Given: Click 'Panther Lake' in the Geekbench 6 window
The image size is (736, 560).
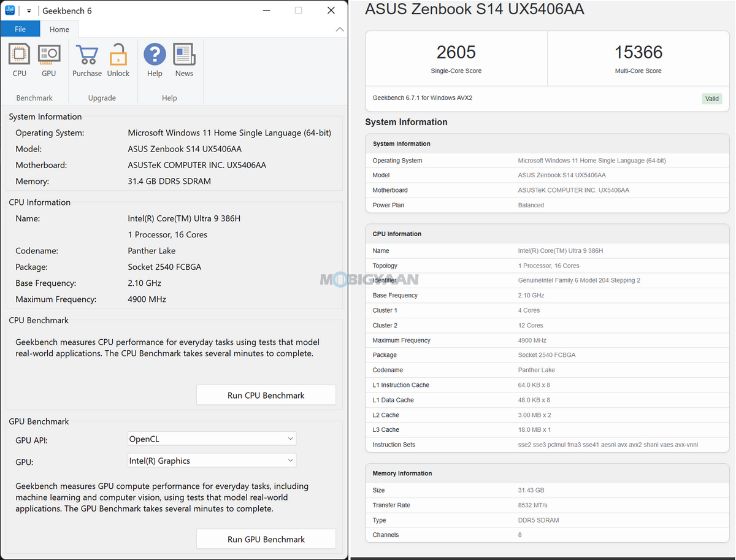Looking at the screenshot, I should 151,250.
